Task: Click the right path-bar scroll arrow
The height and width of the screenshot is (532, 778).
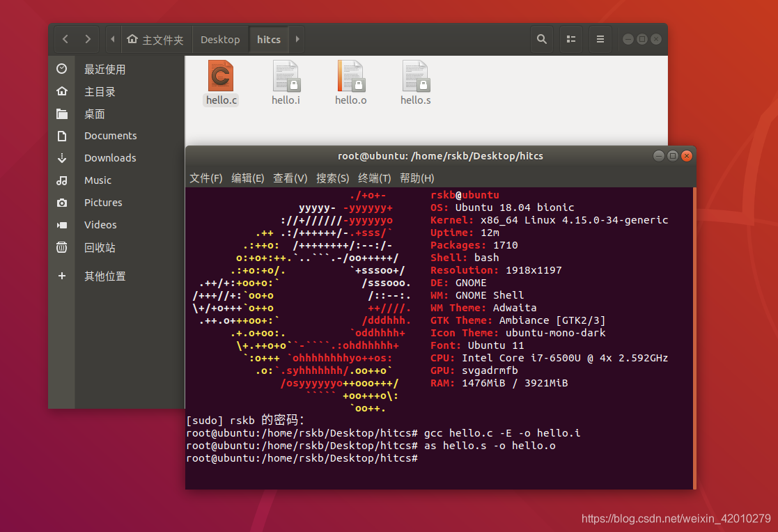Action: pyautogui.click(x=297, y=39)
